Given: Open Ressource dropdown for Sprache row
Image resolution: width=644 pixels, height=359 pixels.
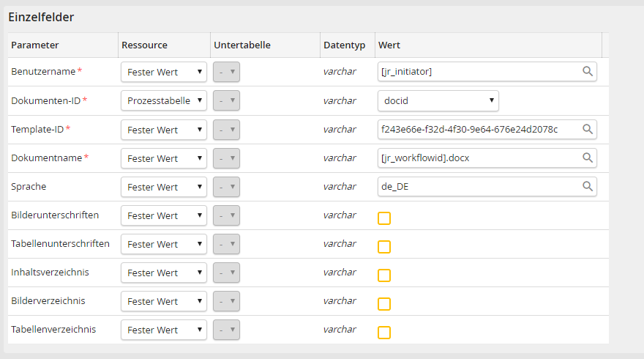Looking at the screenshot, I should pos(164,187).
